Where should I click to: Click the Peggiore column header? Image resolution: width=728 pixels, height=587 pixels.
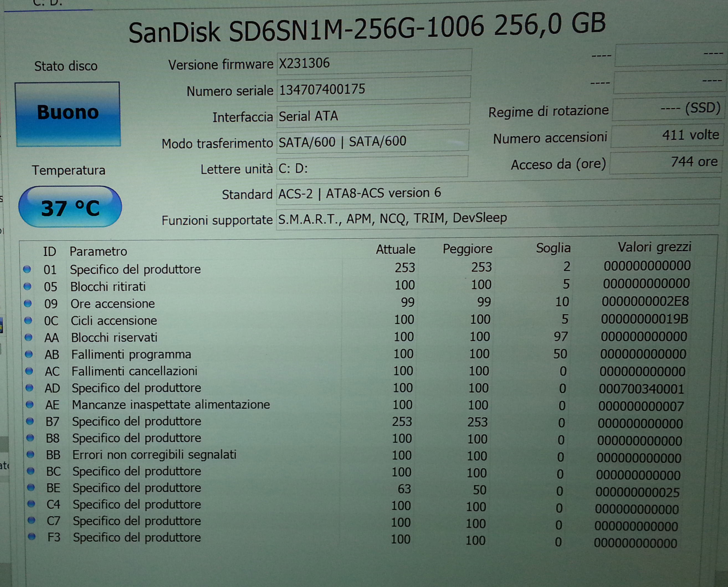(x=468, y=249)
